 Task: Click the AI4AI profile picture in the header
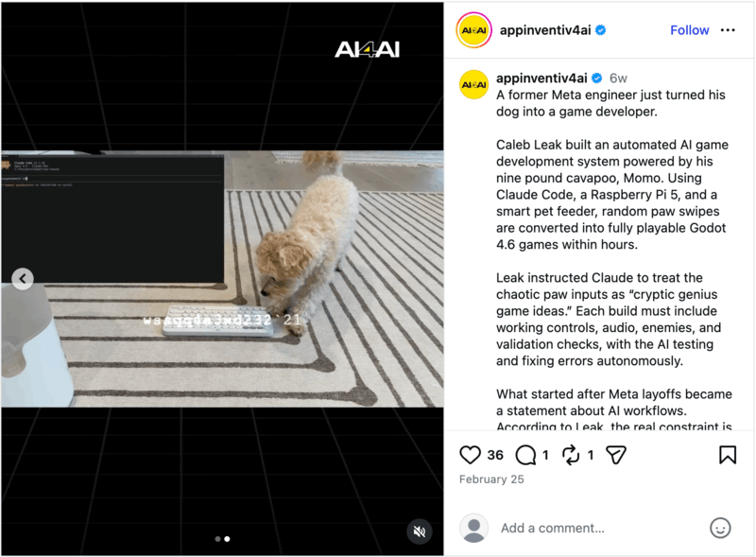click(474, 30)
